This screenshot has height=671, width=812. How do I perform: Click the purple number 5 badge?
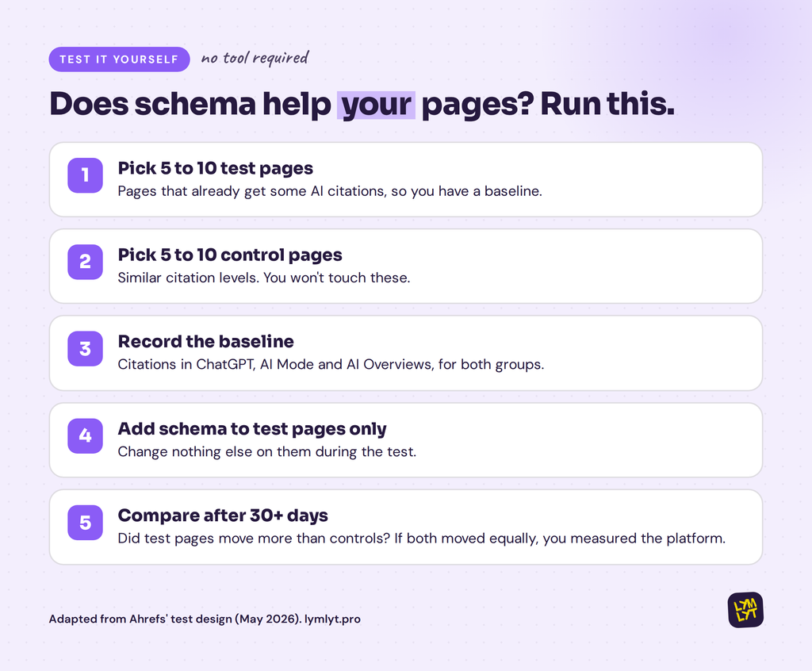[x=86, y=523]
